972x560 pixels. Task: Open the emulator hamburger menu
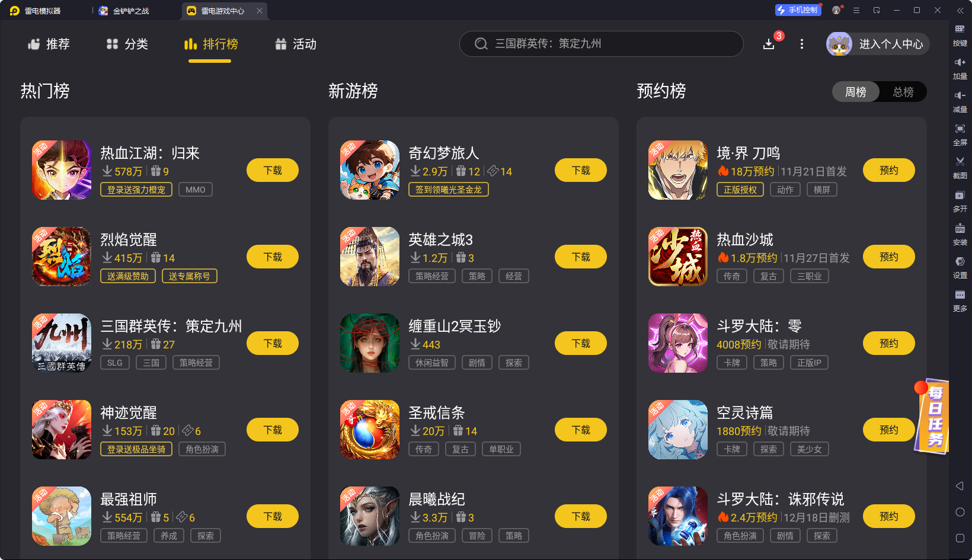(856, 10)
